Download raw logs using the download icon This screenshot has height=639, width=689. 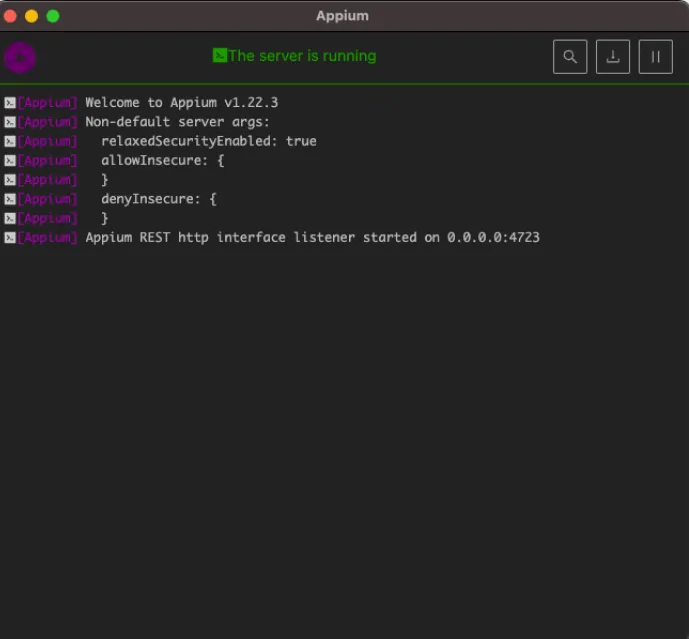coord(613,57)
